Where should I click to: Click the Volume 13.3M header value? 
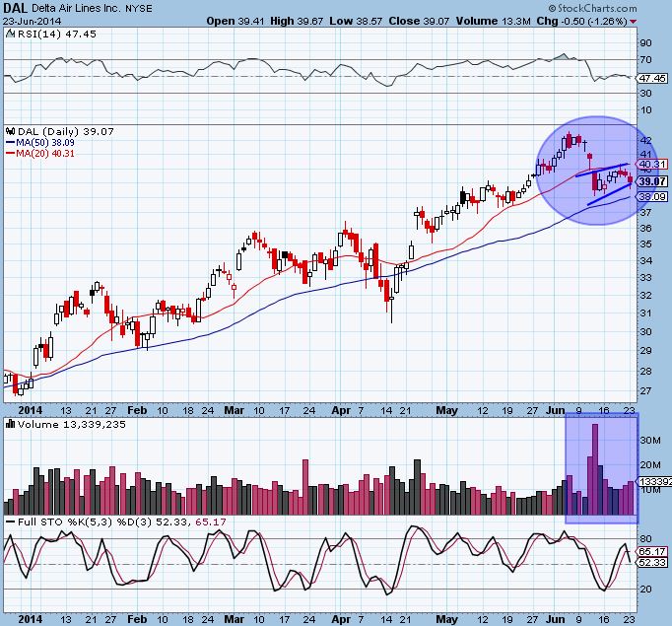pyautogui.click(x=494, y=21)
